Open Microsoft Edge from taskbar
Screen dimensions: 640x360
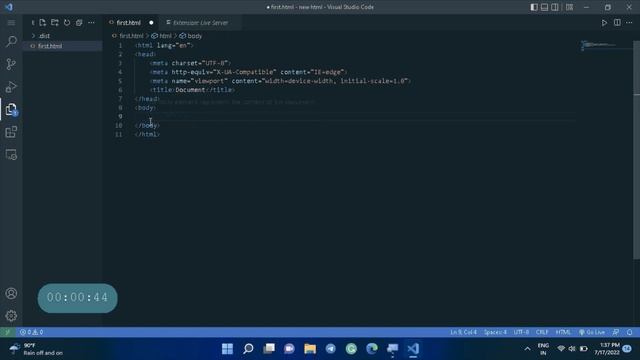click(x=372, y=348)
